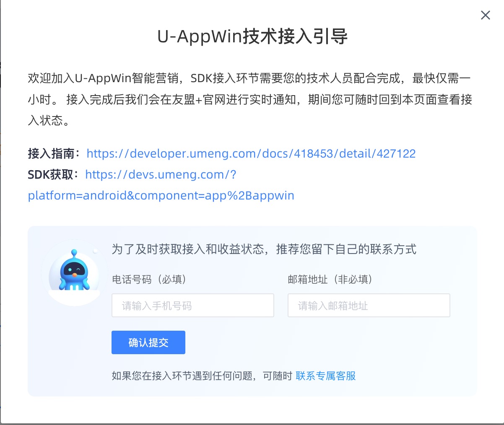Click the 电话号码（必填）field label

149,280
